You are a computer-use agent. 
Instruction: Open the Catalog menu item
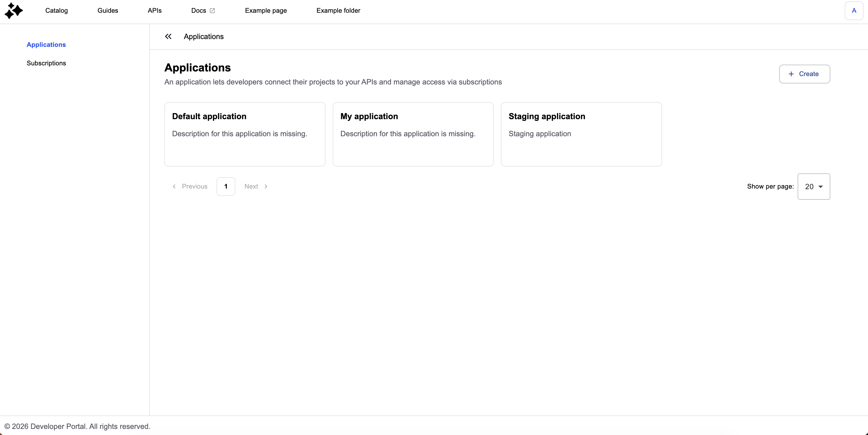tap(57, 11)
